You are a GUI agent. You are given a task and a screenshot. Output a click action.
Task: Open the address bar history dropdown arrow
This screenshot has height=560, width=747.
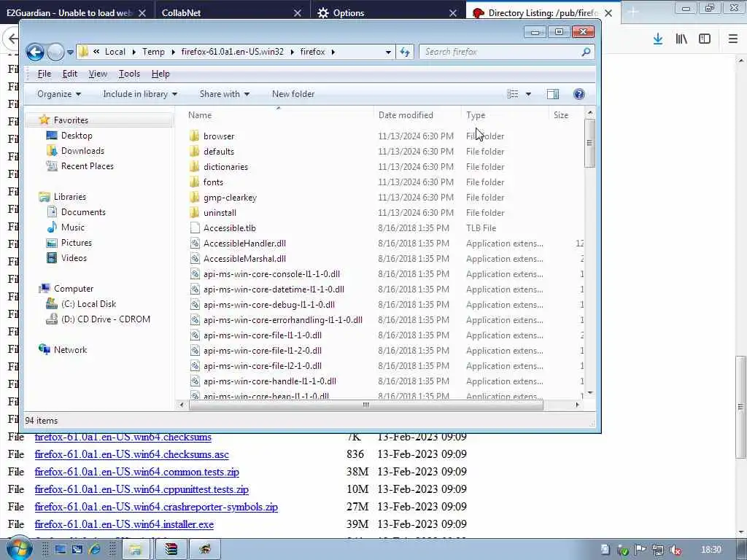click(388, 52)
